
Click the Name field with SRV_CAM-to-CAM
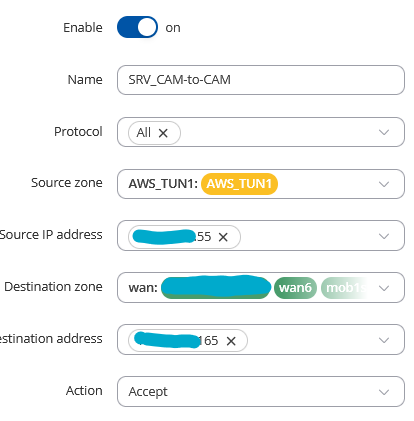point(261,80)
